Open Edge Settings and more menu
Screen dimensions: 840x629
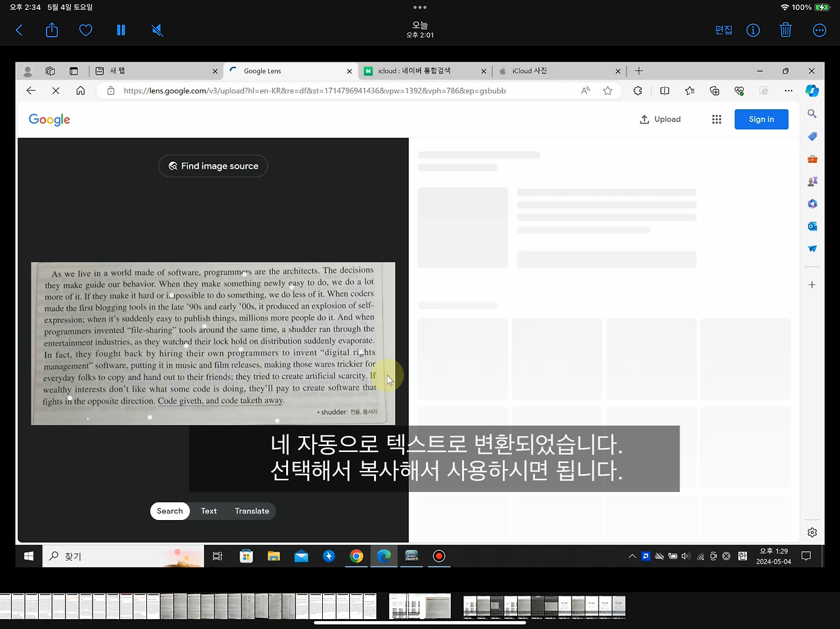click(788, 91)
